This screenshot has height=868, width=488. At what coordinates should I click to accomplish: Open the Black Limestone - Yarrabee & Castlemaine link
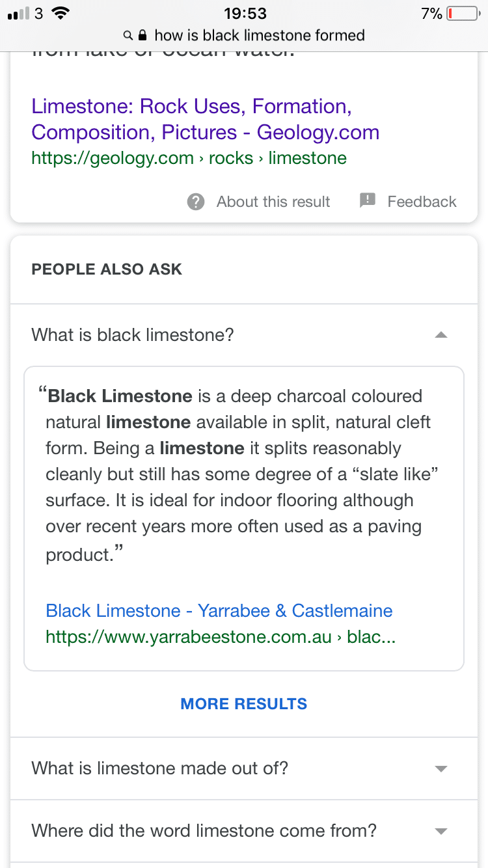[x=219, y=611]
